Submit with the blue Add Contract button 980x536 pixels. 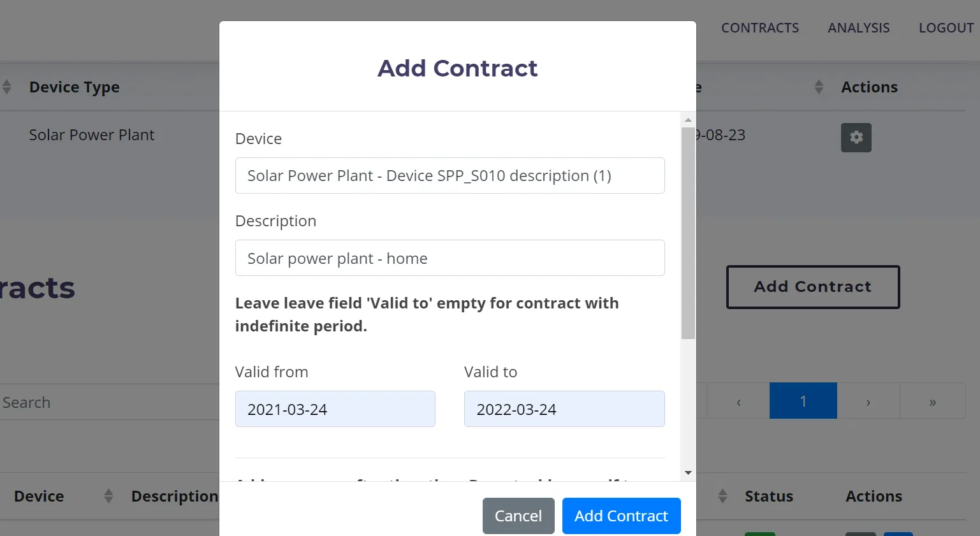point(621,516)
